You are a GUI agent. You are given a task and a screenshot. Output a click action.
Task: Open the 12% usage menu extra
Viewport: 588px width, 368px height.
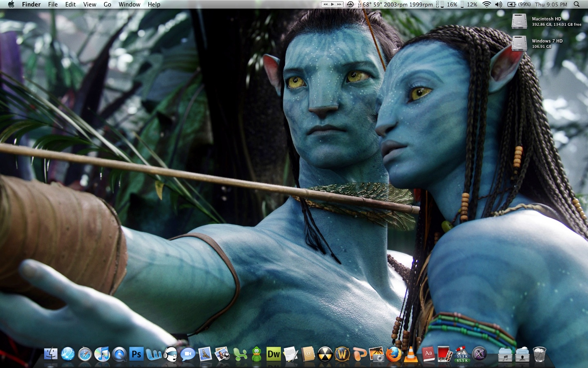[x=469, y=4]
